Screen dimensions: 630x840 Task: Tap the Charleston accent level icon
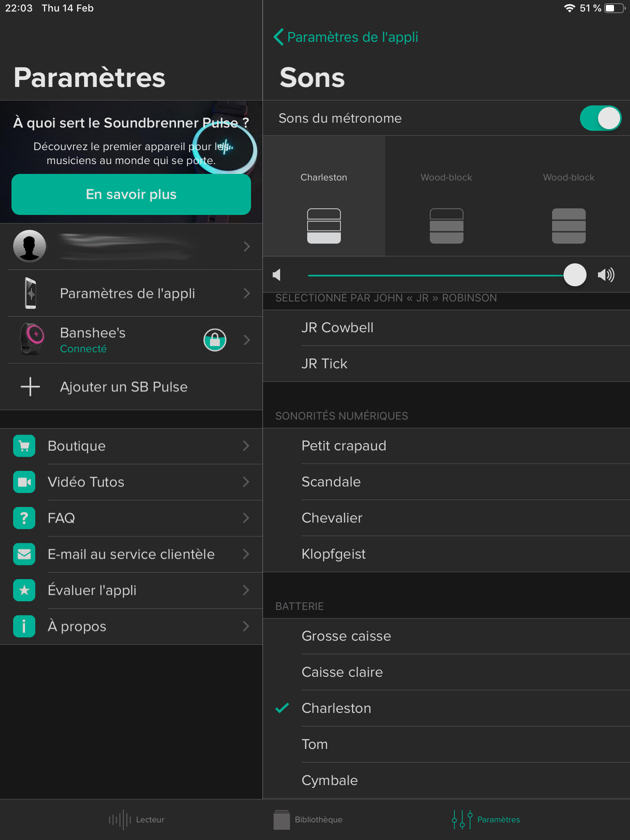[324, 226]
